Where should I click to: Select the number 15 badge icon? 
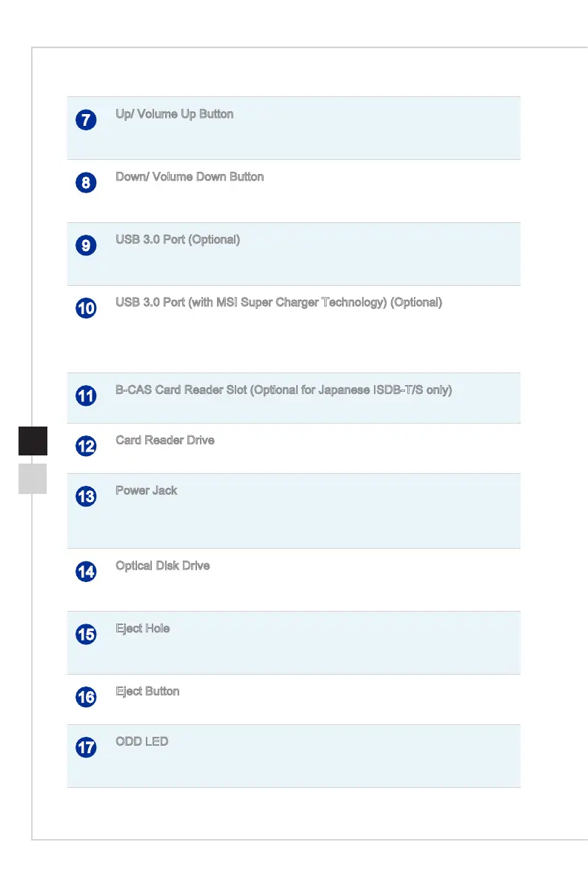[x=86, y=635]
